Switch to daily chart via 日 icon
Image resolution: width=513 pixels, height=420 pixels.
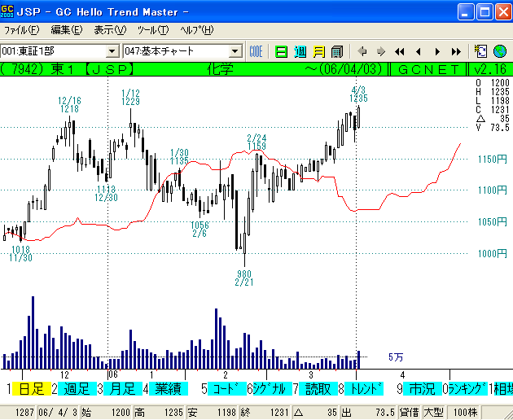click(281, 50)
